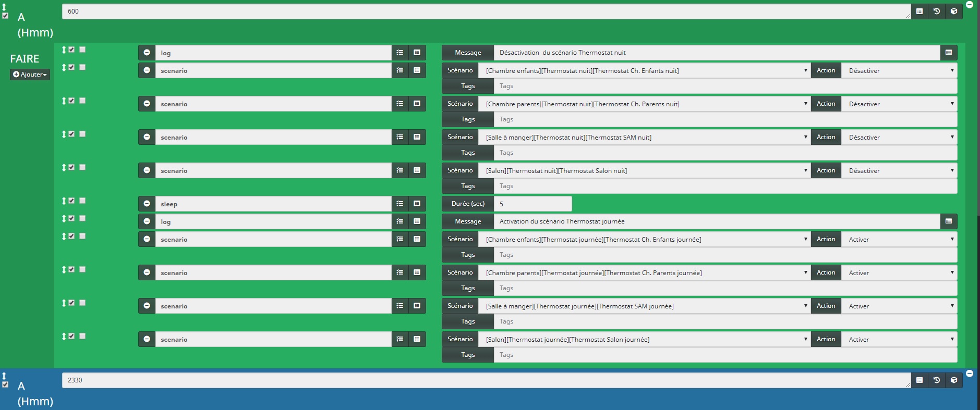This screenshot has height=410, width=980.
Task: Remove the Salon Thermostat nuit scenario action
Action: coord(147,170)
